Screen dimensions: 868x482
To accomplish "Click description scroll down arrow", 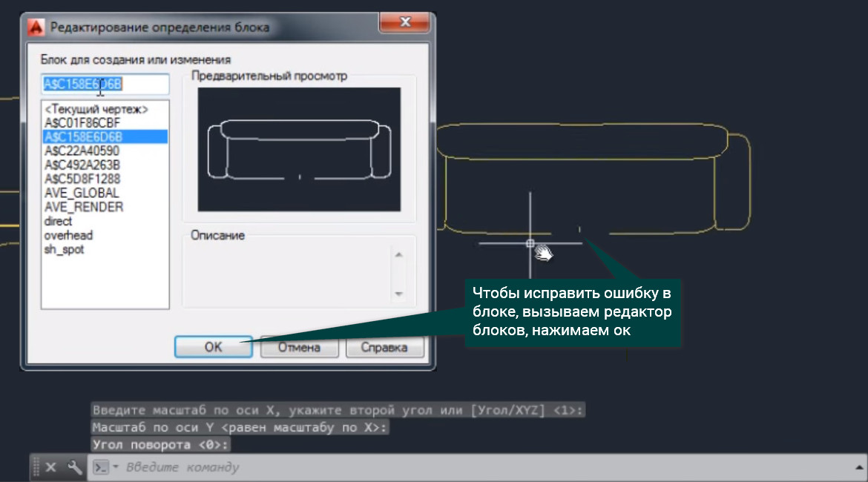I will (x=398, y=294).
